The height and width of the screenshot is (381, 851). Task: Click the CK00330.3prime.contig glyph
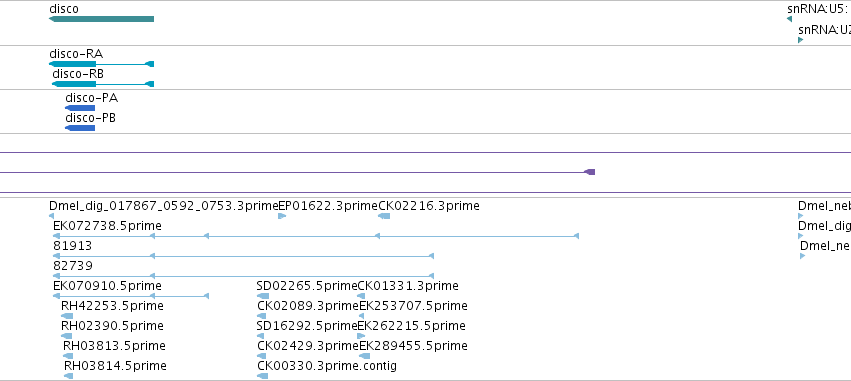263,376
